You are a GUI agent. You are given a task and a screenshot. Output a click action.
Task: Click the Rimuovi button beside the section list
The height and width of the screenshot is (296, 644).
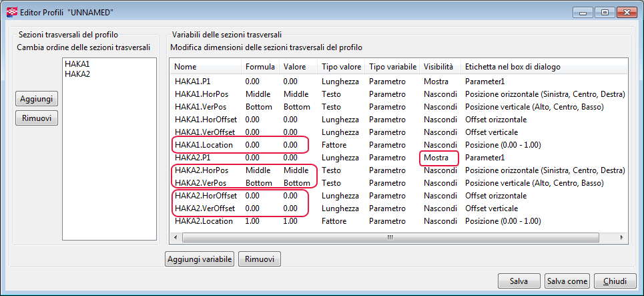point(37,118)
